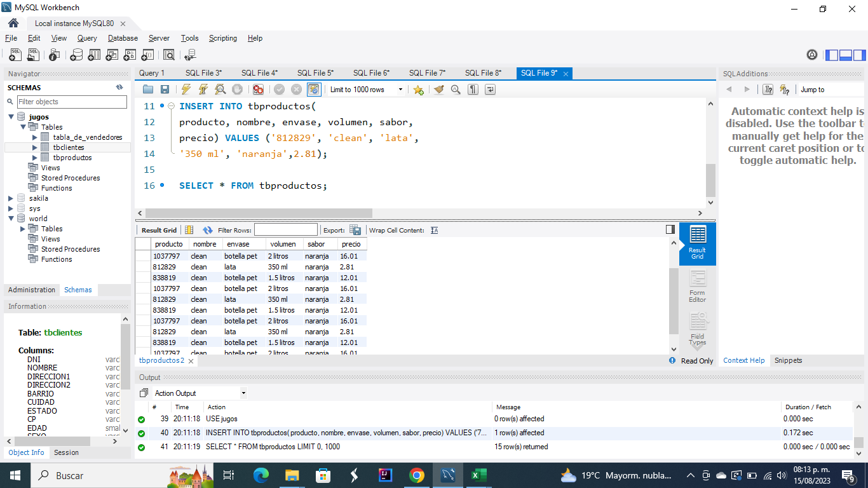Image resolution: width=868 pixels, height=488 pixels.
Task: Click the precio column header
Action: [351, 244]
